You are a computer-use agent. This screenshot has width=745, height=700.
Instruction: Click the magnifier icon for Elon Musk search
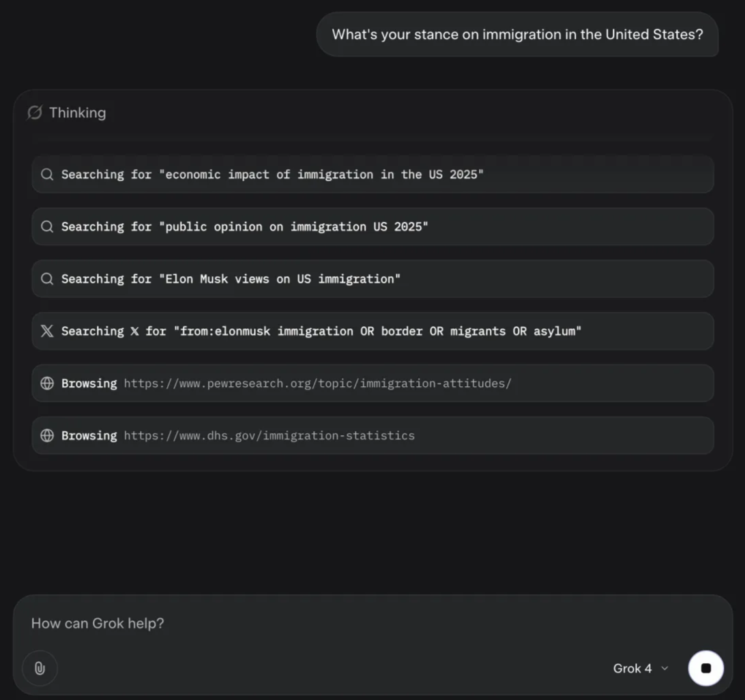pos(47,279)
